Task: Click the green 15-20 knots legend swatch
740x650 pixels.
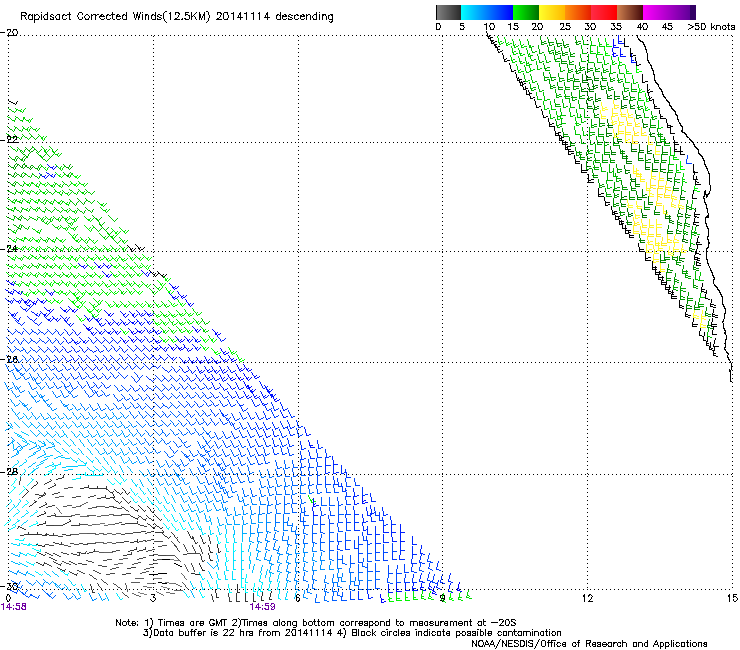Action: [526, 12]
